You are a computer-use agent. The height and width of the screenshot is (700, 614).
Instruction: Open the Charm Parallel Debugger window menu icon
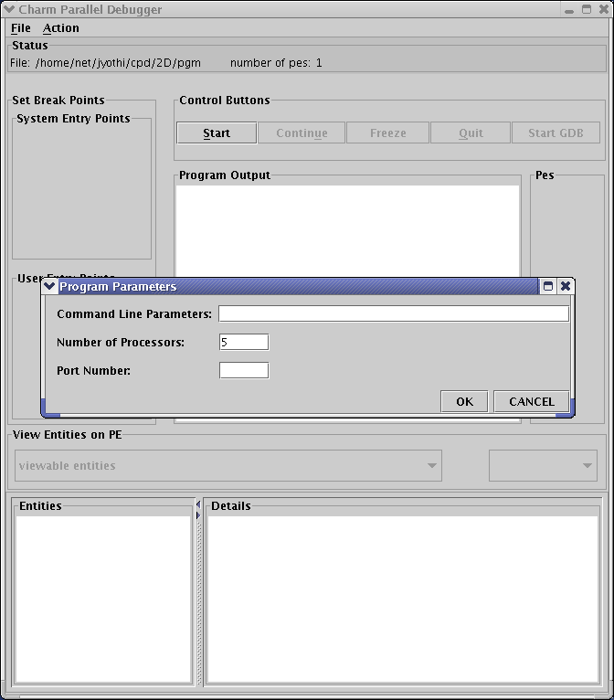[9, 9]
